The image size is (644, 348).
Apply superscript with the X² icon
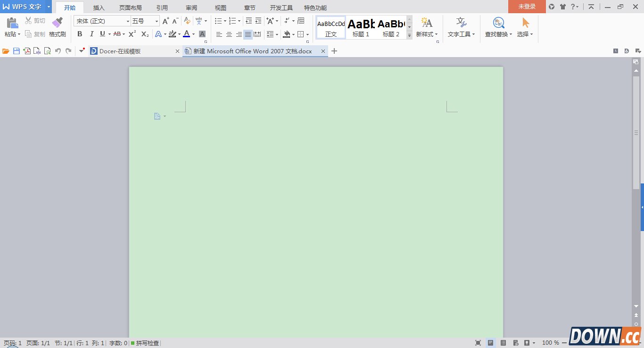coord(132,34)
